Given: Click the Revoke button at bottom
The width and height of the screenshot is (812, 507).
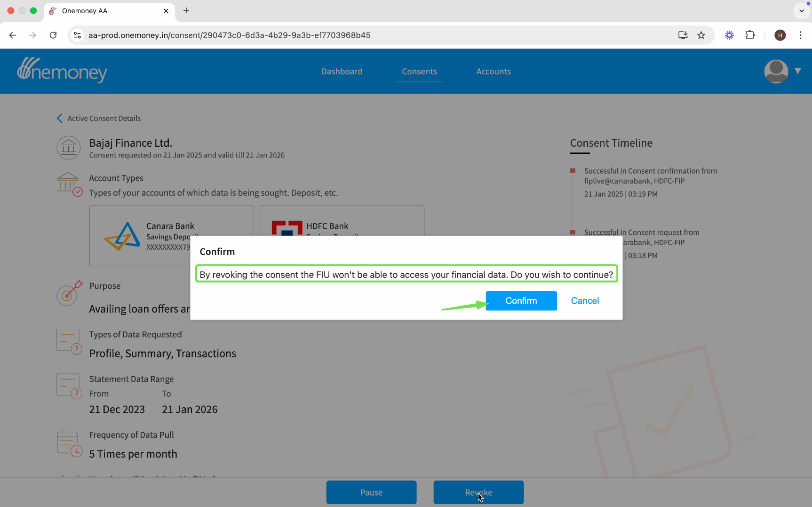Looking at the screenshot, I should click(x=478, y=492).
